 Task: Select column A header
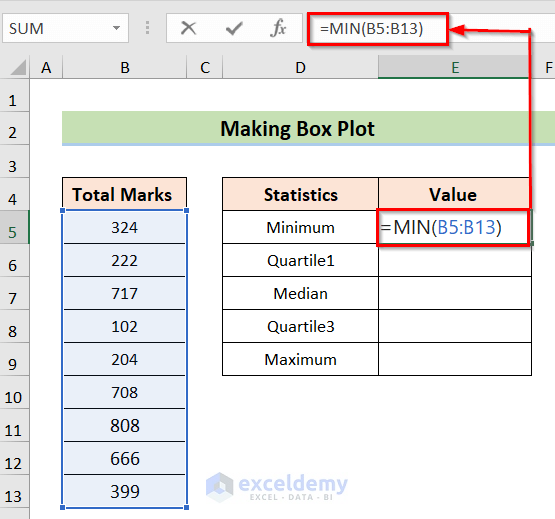point(46,67)
